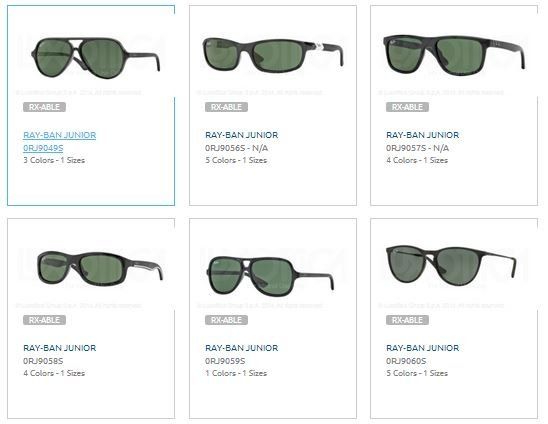The width and height of the screenshot is (548, 424).
Task: Open RAY-BAN JUNIOR title above 0RJ9057S
Action: (x=423, y=135)
